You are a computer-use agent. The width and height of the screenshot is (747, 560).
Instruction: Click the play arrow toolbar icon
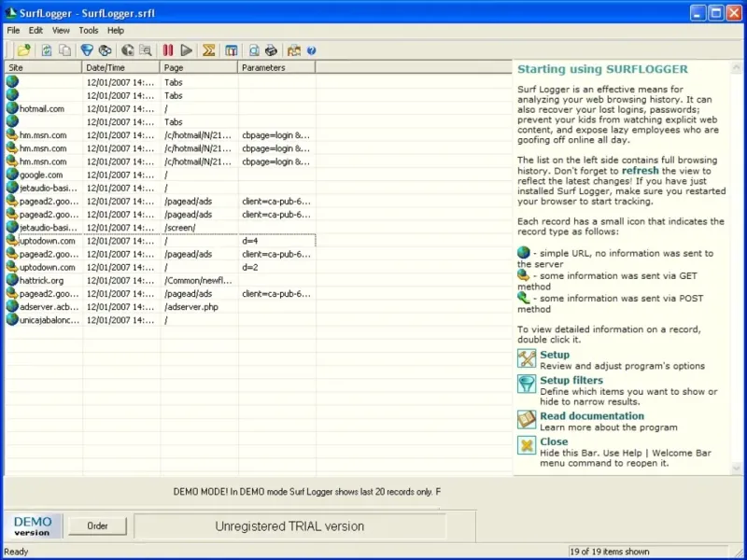point(187,50)
